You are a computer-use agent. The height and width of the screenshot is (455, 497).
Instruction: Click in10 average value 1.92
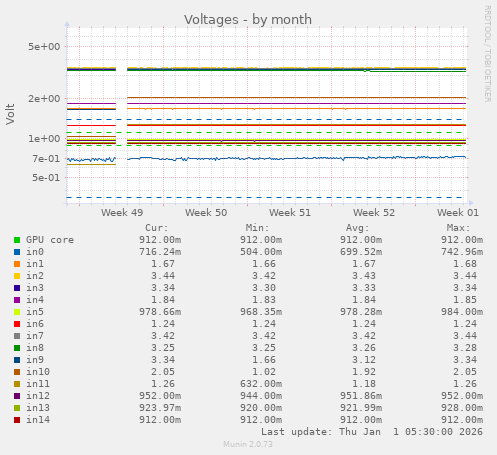tap(364, 372)
